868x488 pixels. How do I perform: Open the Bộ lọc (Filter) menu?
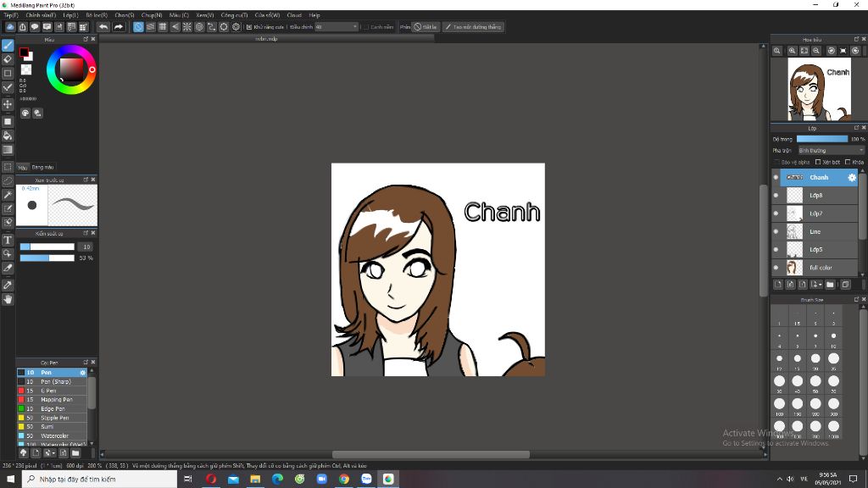coord(97,15)
